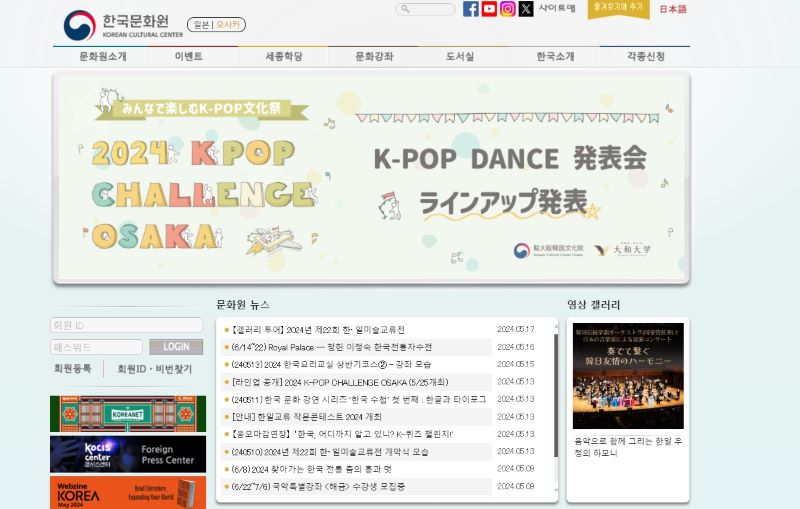Click the 즐겨찾기에 추가 bookmark ribbon
Viewport: 800px width, 509px height.
coord(618,9)
